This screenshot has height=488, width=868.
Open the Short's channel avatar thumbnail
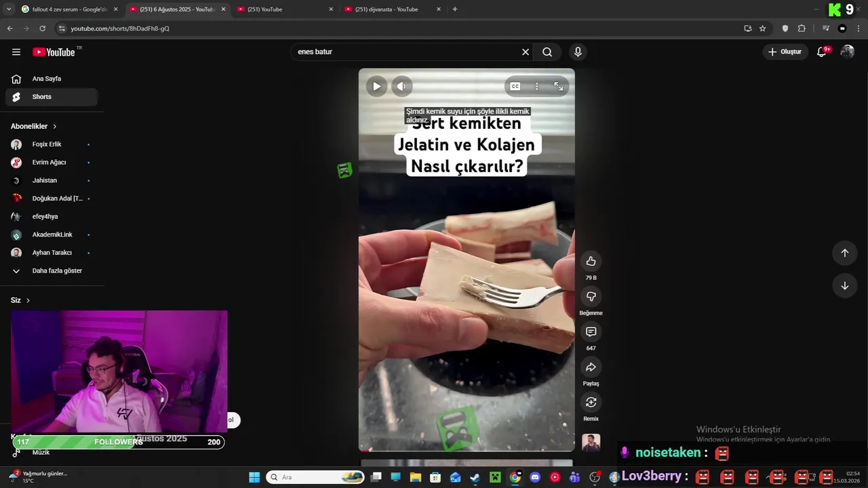coord(591,443)
